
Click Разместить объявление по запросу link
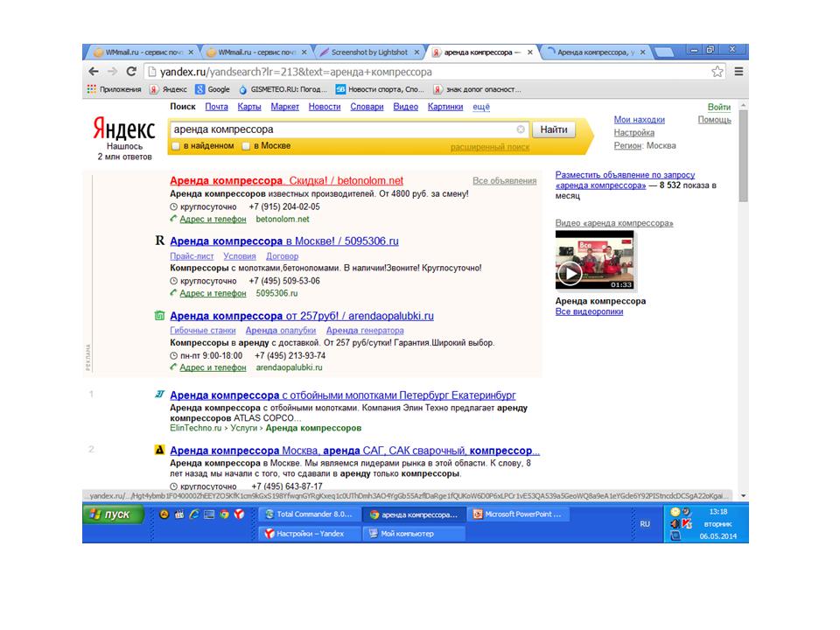625,180
